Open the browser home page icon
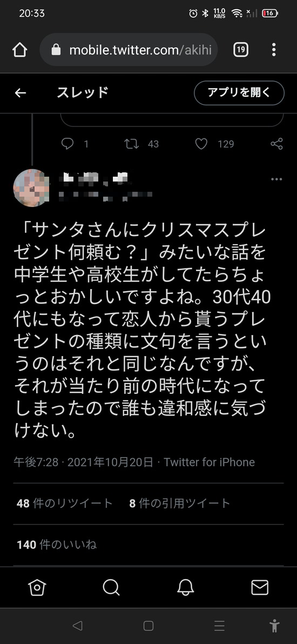Viewport: 297px width, 644px height. tap(20, 50)
